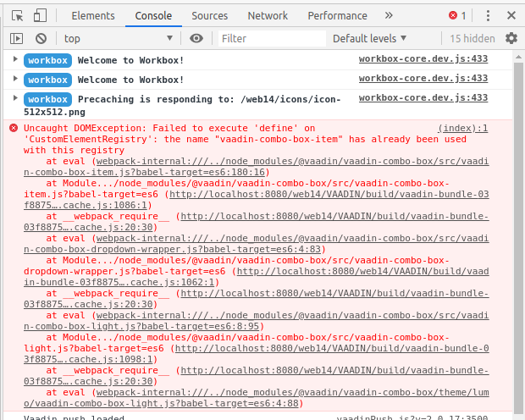The width and height of the screenshot is (525, 420).
Task: Activate the inspect element picker icon
Action: [x=18, y=15]
